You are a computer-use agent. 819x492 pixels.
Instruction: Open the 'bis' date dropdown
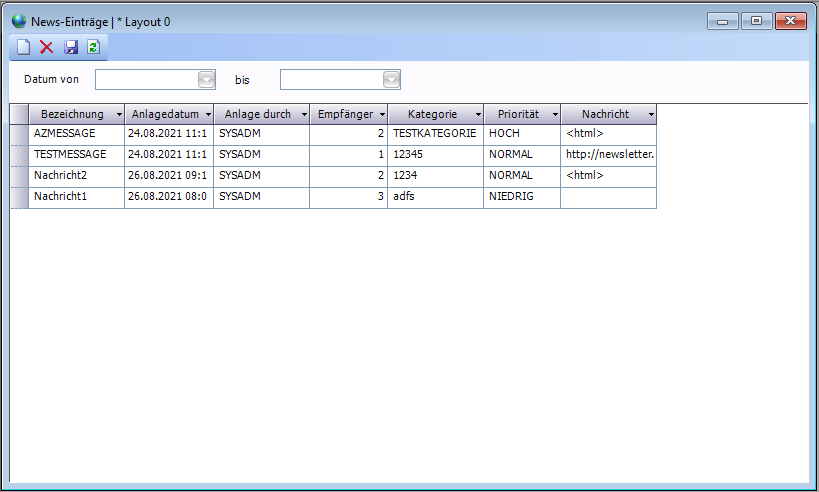391,80
